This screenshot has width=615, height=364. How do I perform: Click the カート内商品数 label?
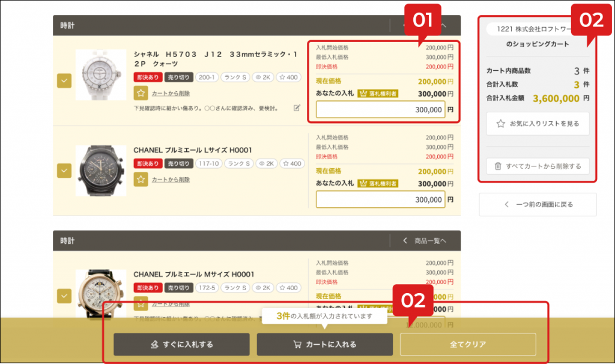[508, 71]
